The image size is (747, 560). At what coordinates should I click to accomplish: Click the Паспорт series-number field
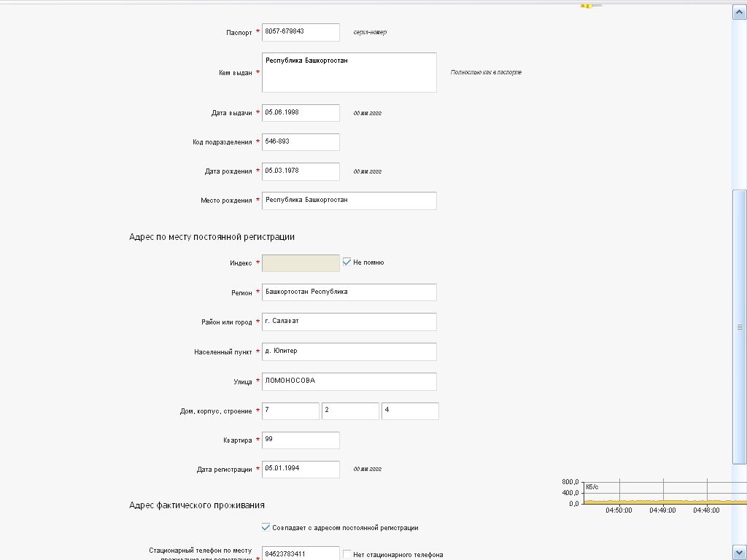click(301, 32)
